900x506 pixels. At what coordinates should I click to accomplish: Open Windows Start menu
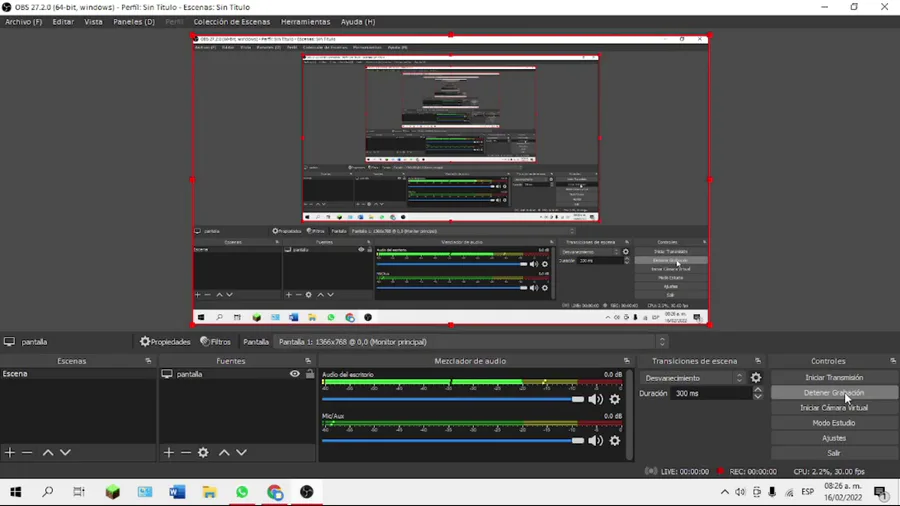click(15, 492)
